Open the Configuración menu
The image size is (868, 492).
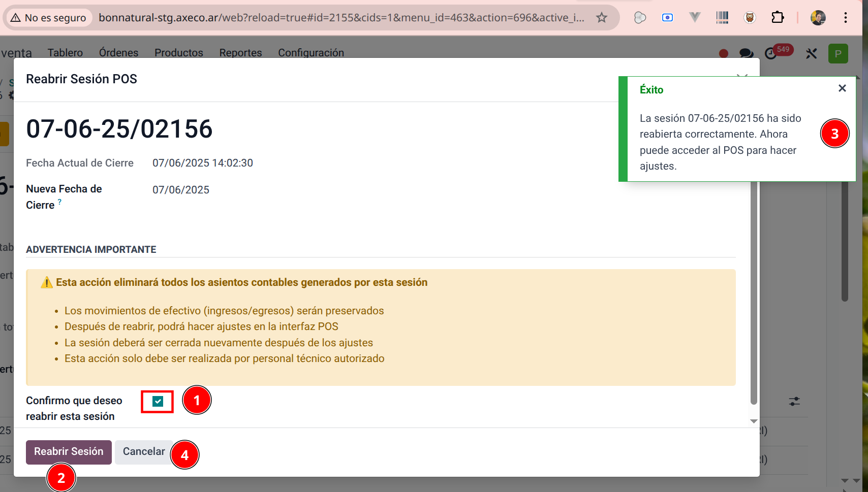[311, 53]
